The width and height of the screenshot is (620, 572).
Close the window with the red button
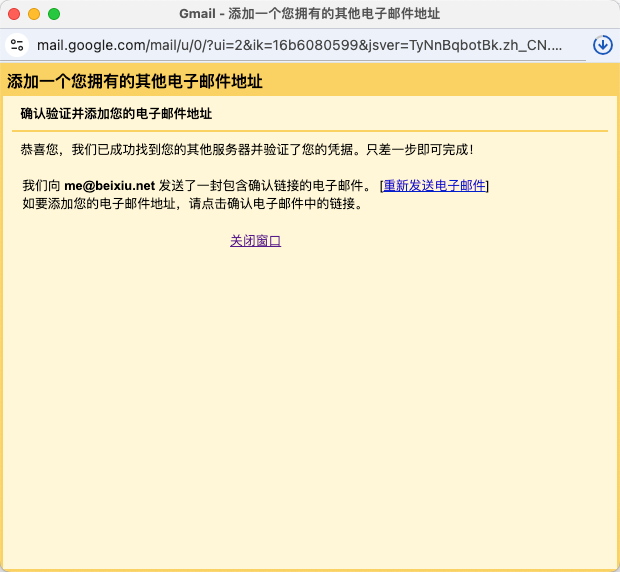point(14,14)
